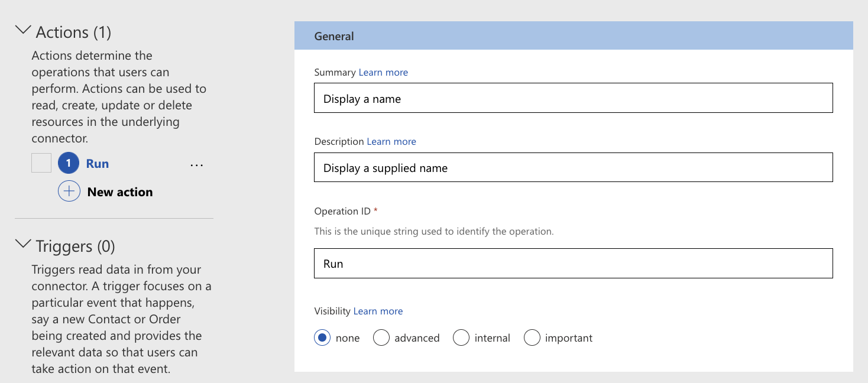The image size is (868, 383).
Task: Click the Operation ID input box
Action: click(x=573, y=263)
